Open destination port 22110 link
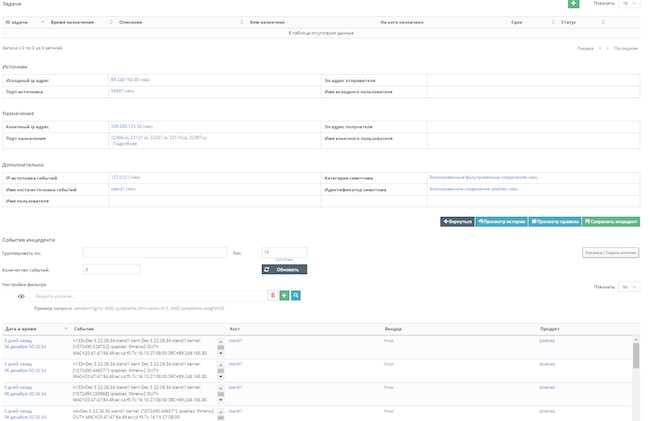650x421 pixels. pos(176,137)
